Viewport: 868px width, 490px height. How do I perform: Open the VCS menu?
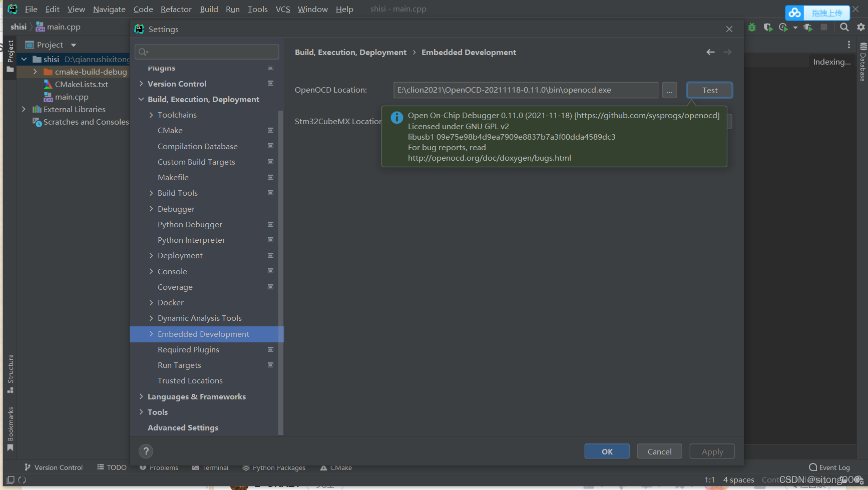[283, 9]
